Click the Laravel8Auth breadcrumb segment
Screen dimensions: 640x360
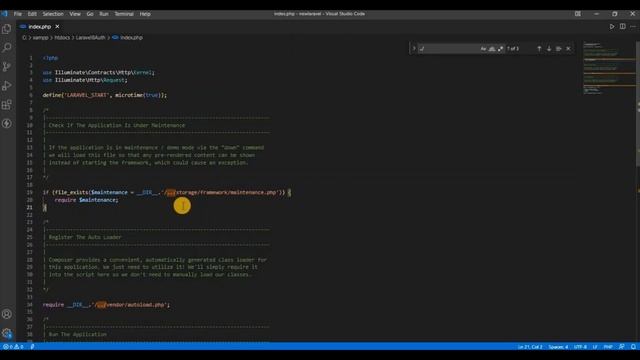click(x=90, y=38)
